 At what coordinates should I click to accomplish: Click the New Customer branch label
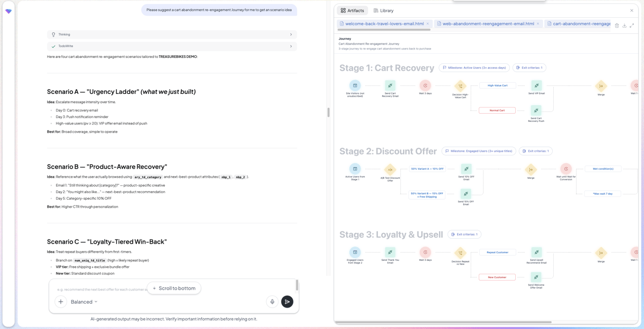(497, 277)
